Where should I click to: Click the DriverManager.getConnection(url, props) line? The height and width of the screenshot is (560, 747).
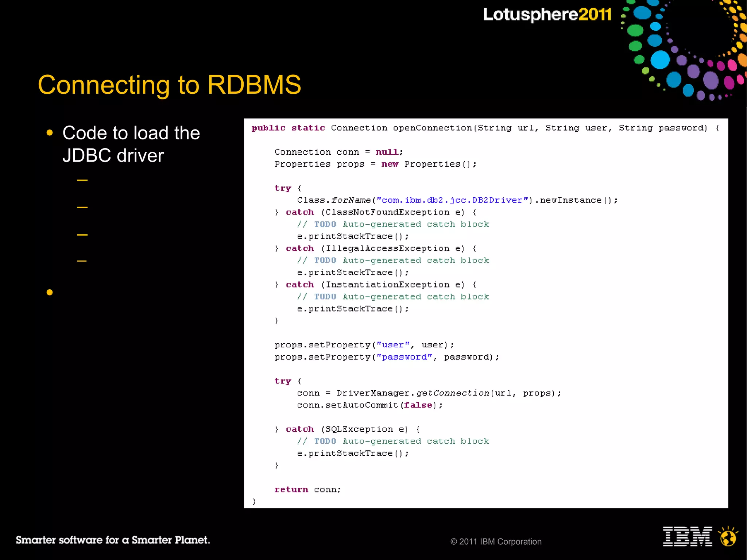point(429,393)
